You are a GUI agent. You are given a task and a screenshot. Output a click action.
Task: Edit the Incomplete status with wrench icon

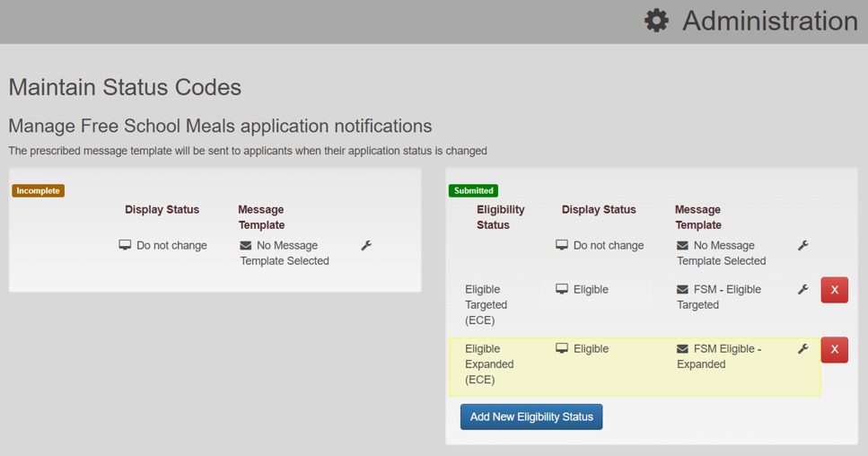coord(366,245)
